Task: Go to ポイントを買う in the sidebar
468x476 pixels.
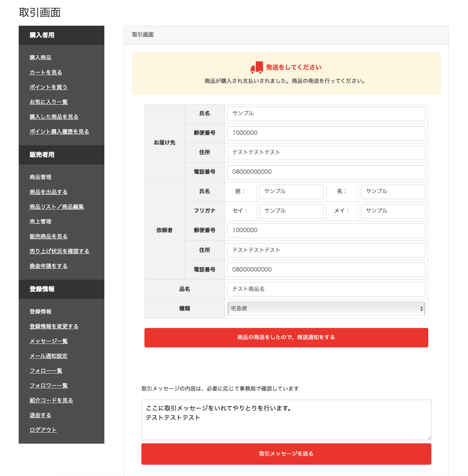Action: tap(48, 87)
